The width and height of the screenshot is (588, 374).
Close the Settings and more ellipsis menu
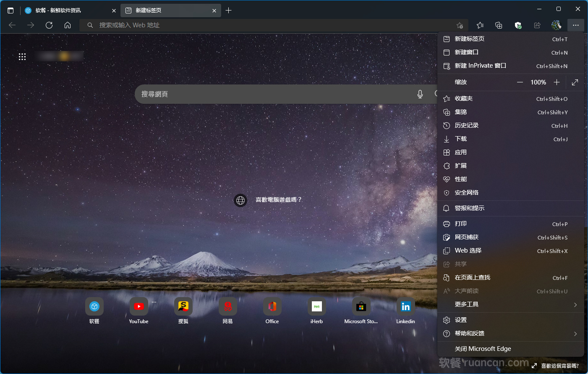(575, 25)
